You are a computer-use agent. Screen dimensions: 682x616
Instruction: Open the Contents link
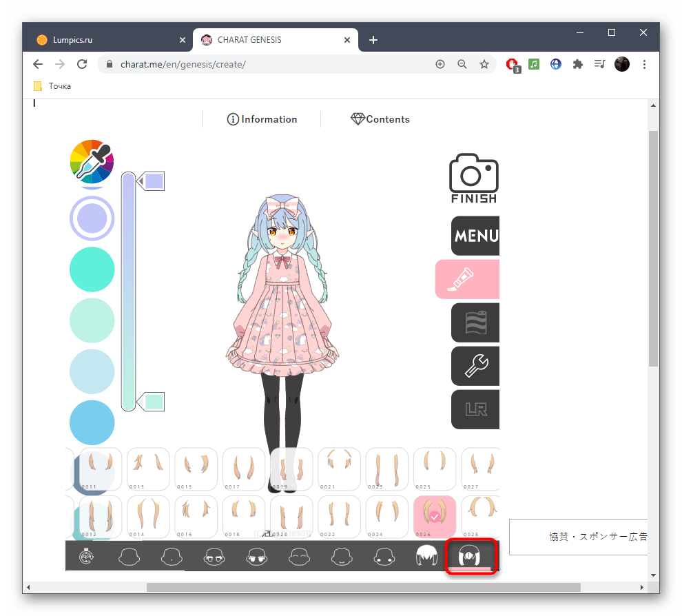coord(380,119)
